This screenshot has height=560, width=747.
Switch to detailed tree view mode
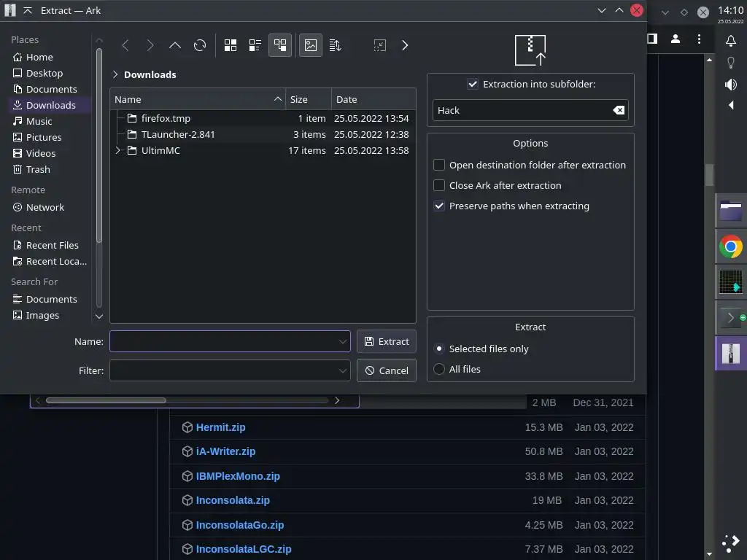[x=280, y=45]
